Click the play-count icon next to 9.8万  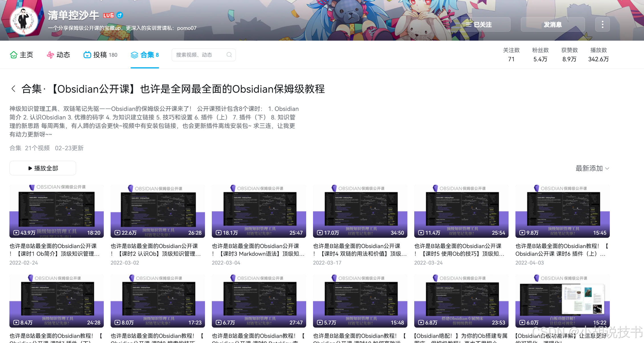coord(522,233)
